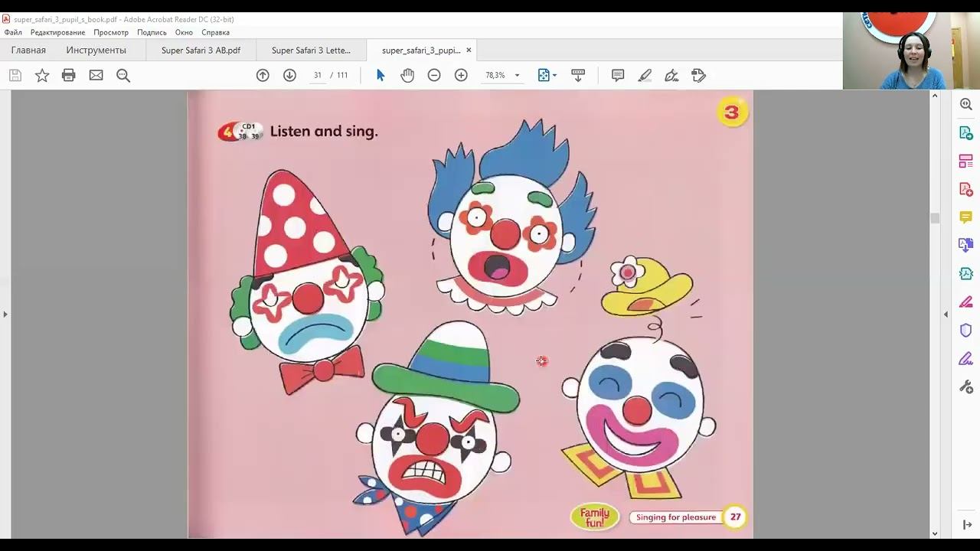Enable the arrow Selection tool
980x551 pixels.
381,75
